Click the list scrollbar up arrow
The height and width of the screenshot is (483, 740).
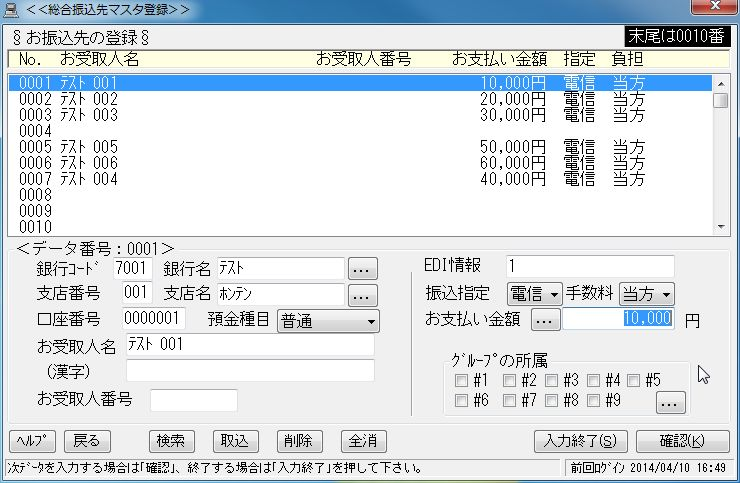point(721,84)
